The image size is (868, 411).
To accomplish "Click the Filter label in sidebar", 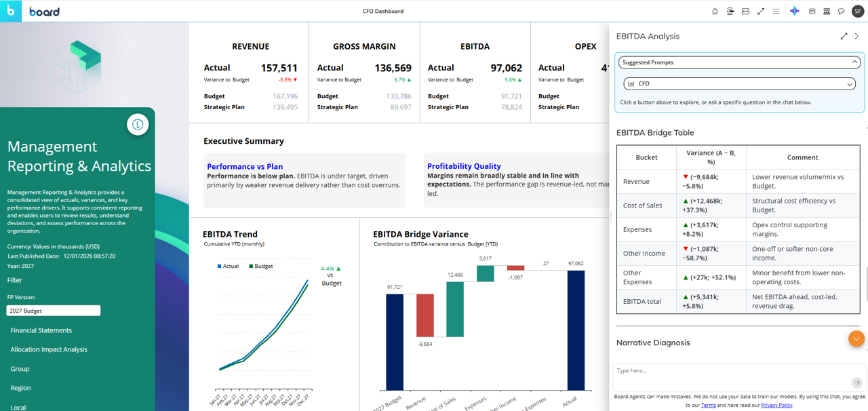I will pyautogui.click(x=15, y=280).
